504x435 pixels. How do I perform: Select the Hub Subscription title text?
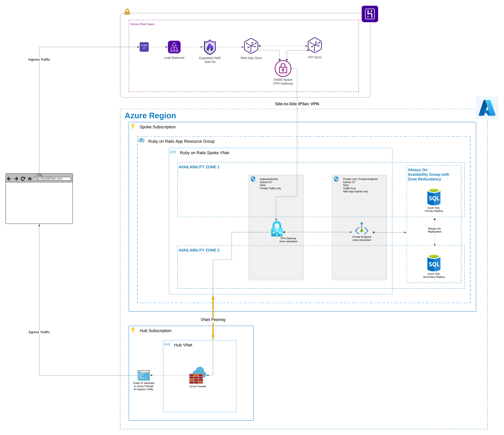click(x=155, y=331)
